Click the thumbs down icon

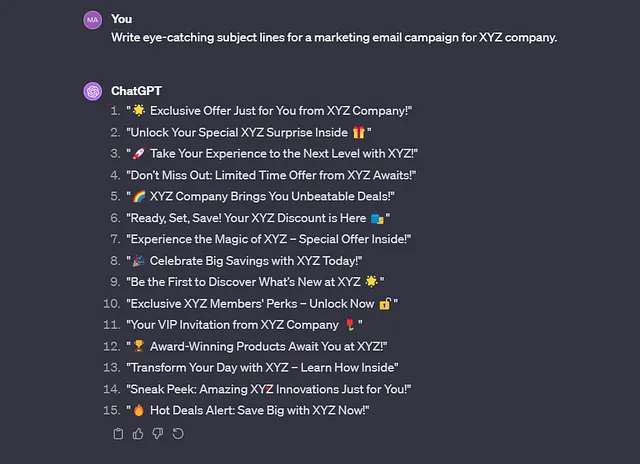158,434
